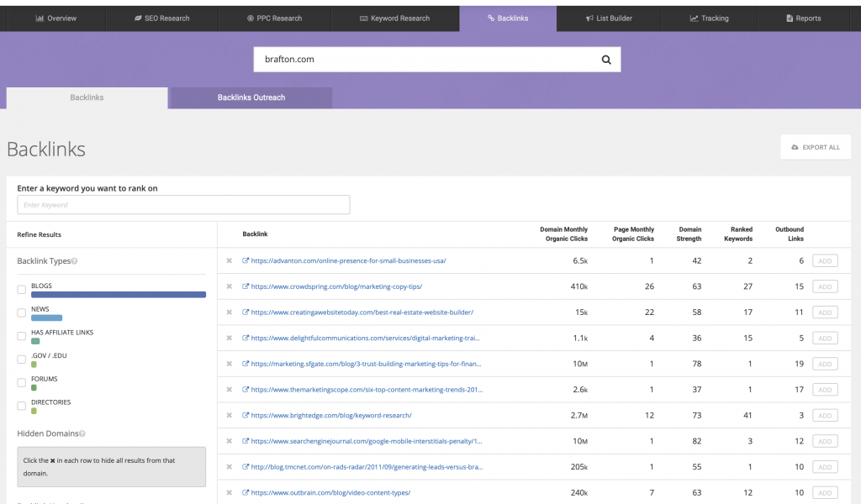
Task: Open the PPC Research tab
Action: [274, 18]
